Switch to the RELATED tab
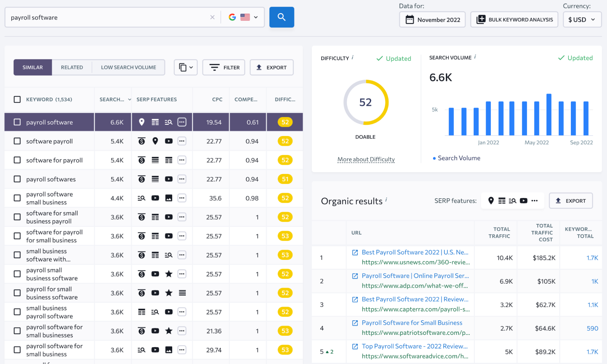 [x=72, y=67]
